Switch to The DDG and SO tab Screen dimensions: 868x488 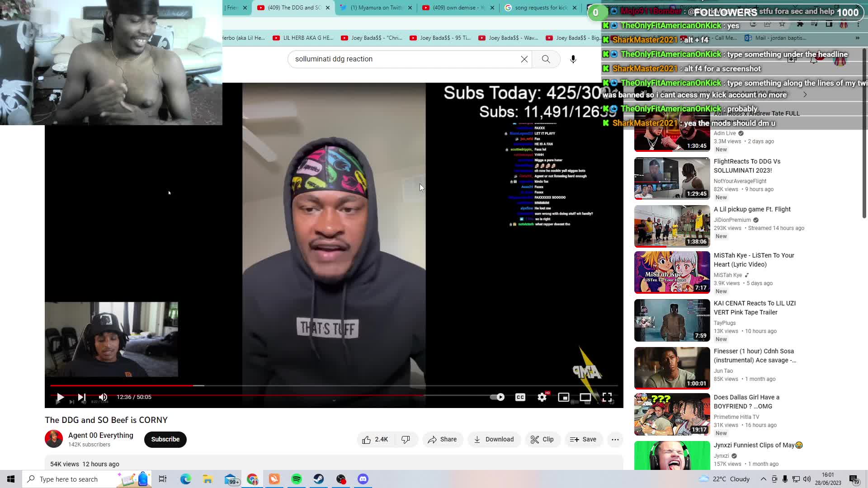pos(294,8)
